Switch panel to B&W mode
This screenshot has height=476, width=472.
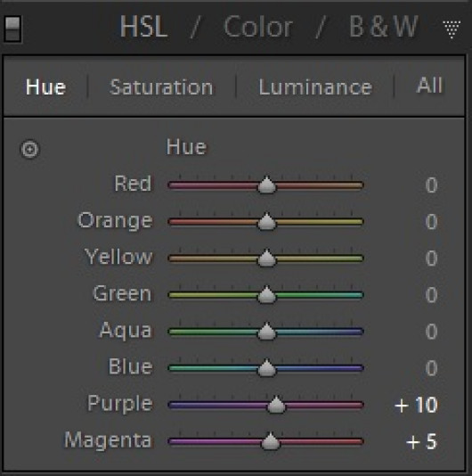[x=384, y=27]
